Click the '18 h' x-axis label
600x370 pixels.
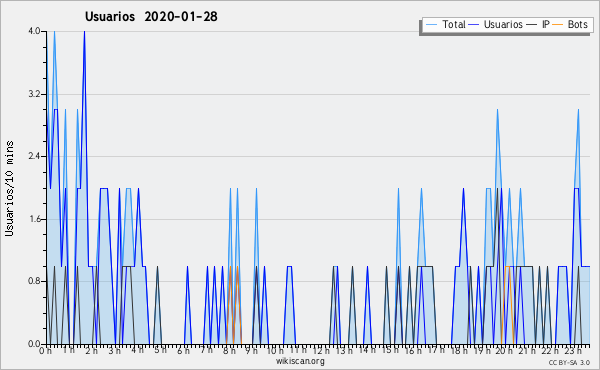(459, 351)
